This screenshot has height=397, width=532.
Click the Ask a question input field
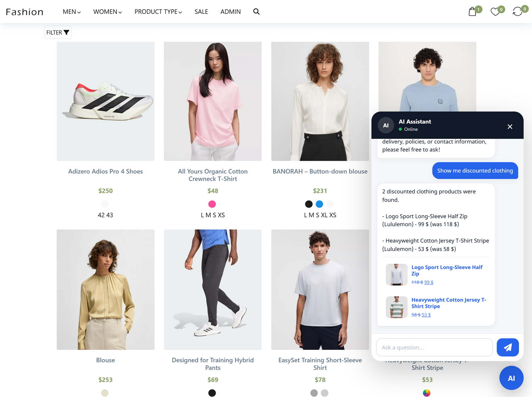(x=434, y=347)
